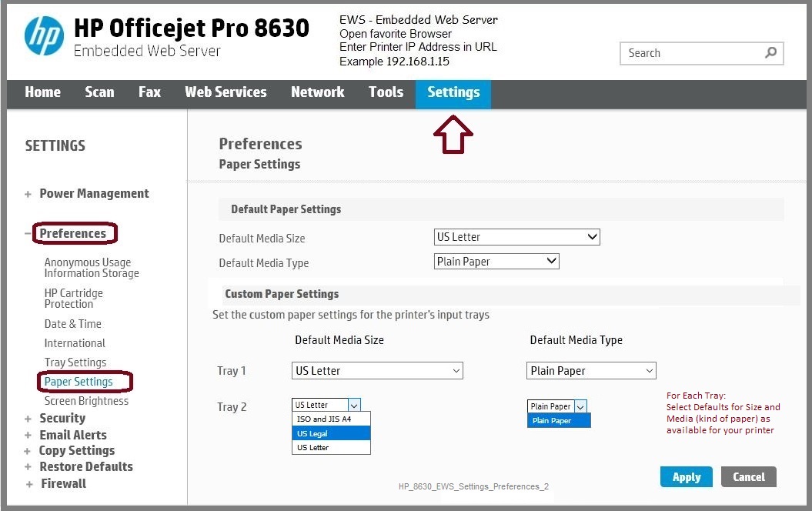Open the Fax tab

tap(149, 92)
